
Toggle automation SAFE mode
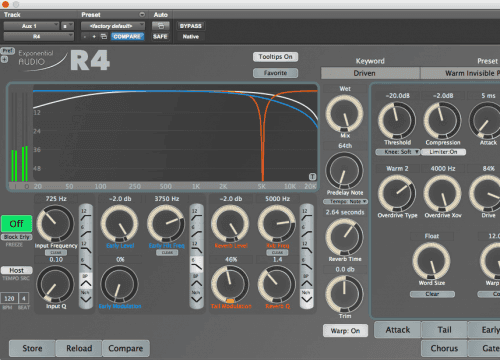(x=160, y=37)
